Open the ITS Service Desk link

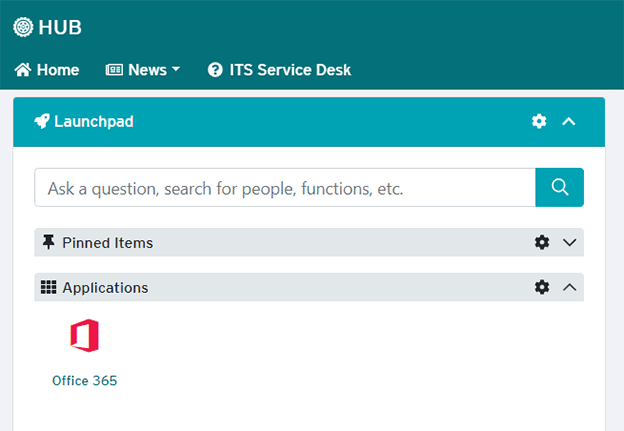pos(290,70)
